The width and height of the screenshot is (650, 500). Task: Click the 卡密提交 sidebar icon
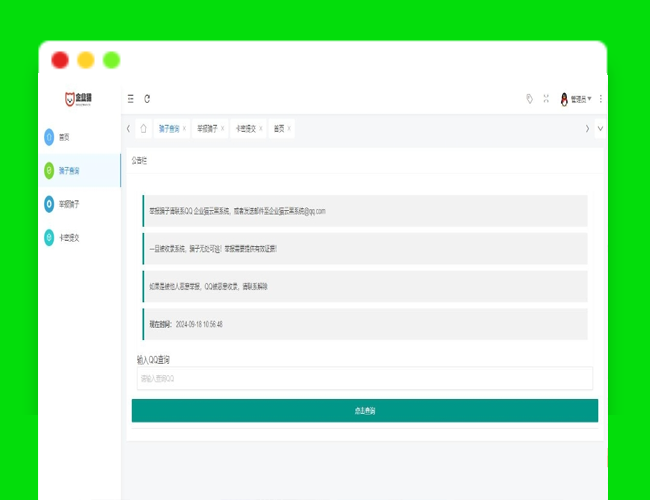[49, 238]
